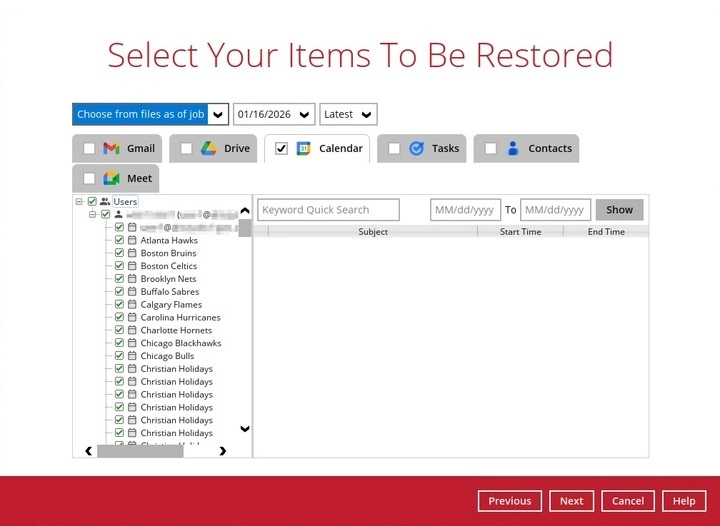Image resolution: width=720 pixels, height=526 pixels.
Task: Click the Google Drive icon
Action: click(208, 149)
